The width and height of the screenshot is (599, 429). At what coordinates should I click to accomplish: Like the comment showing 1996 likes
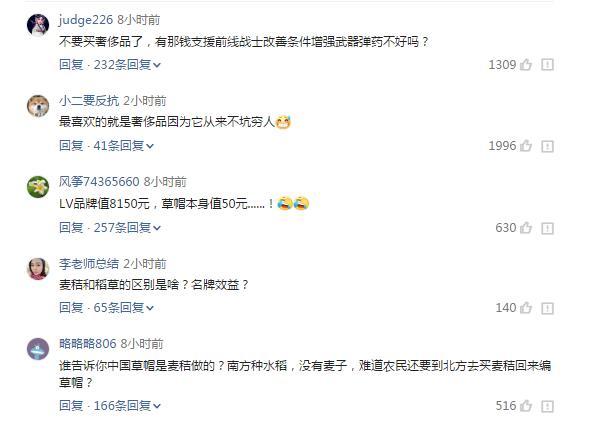(526, 146)
